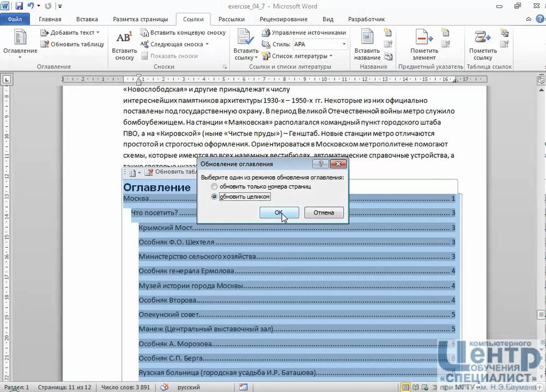Viewport: 546px width, 392px height.
Task: Switch to the Рецензирование ribbon tab
Action: pos(283,19)
